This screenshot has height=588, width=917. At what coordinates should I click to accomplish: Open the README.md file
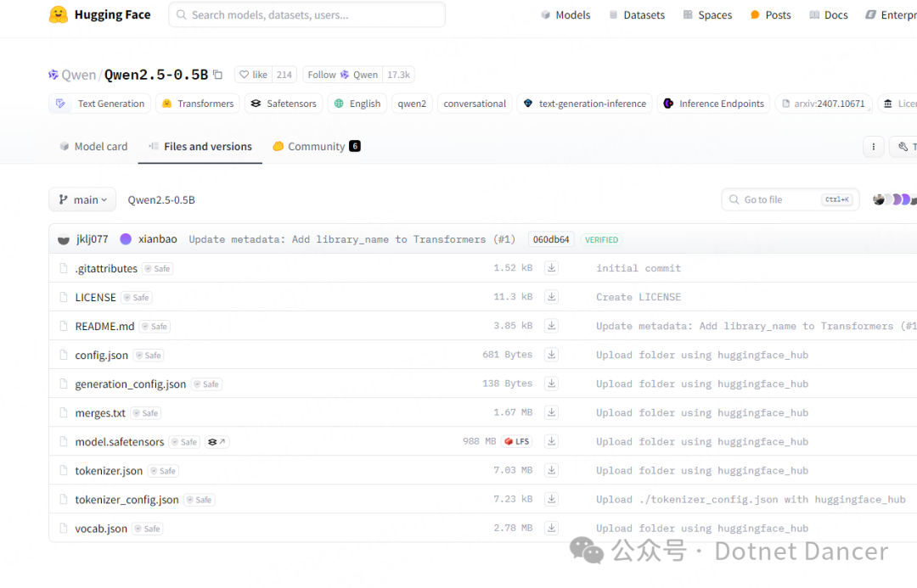104,326
